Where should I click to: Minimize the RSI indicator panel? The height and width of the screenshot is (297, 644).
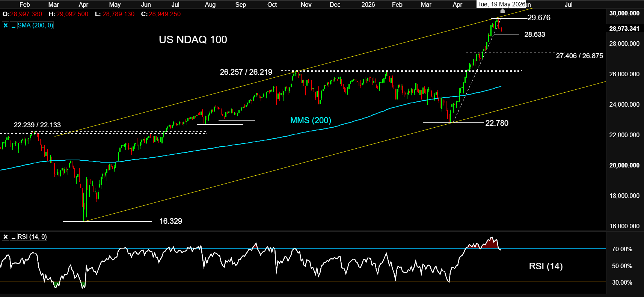click(x=14, y=237)
